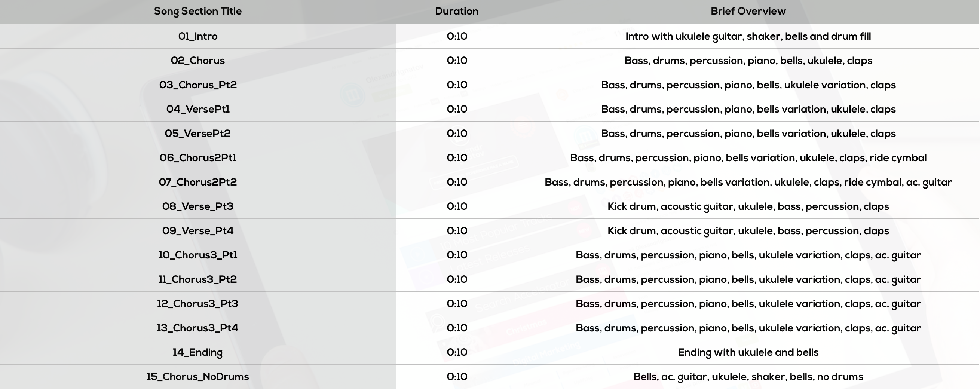
Task: Click the overview text for 06_Chorus2Pt1
Action: 748,158
